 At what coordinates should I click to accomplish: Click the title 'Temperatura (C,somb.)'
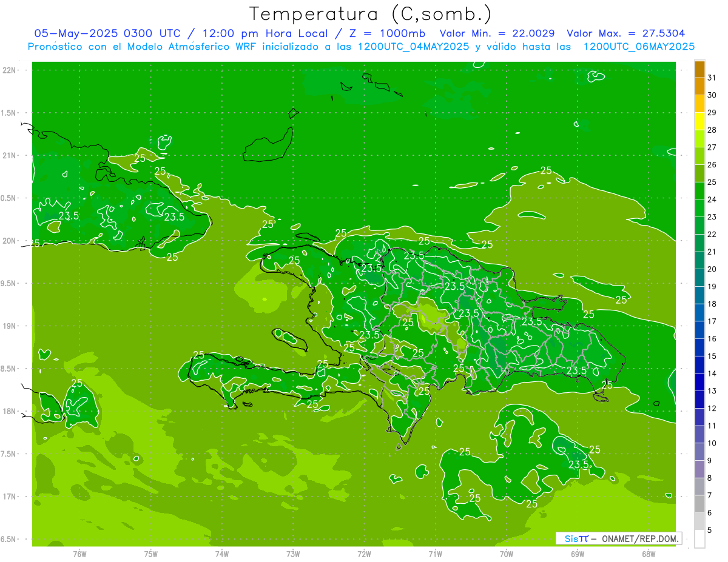(x=371, y=14)
